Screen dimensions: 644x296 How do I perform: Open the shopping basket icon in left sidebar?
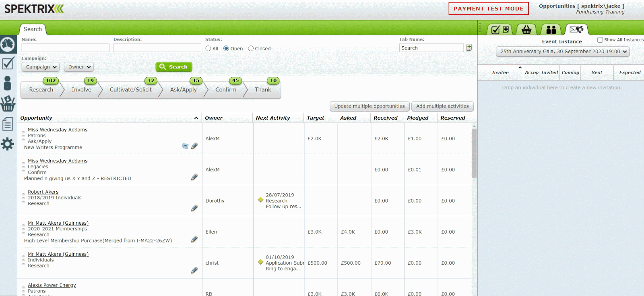[8, 103]
